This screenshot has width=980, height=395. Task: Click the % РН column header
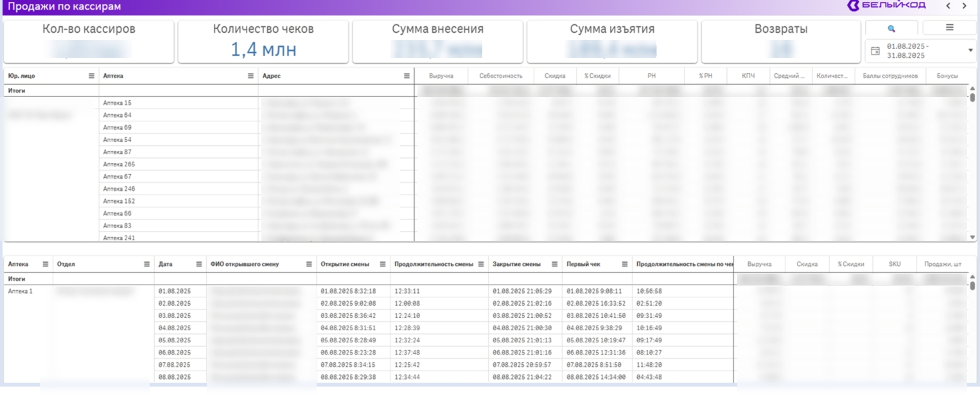point(706,76)
